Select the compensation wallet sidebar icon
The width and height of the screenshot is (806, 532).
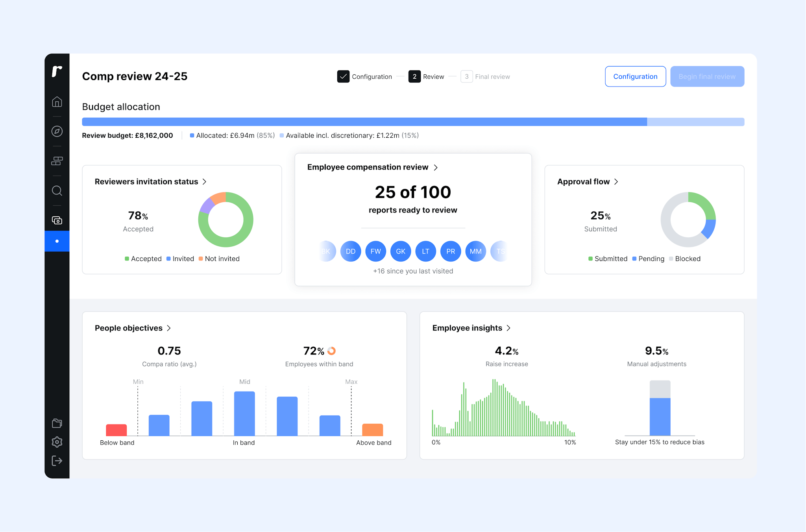click(x=57, y=220)
